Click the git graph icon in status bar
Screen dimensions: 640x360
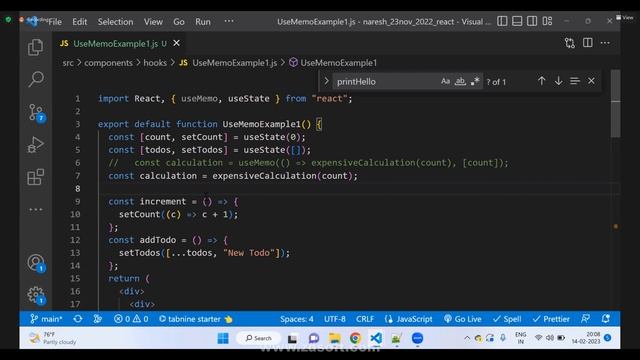pyautogui.click(x=98, y=319)
